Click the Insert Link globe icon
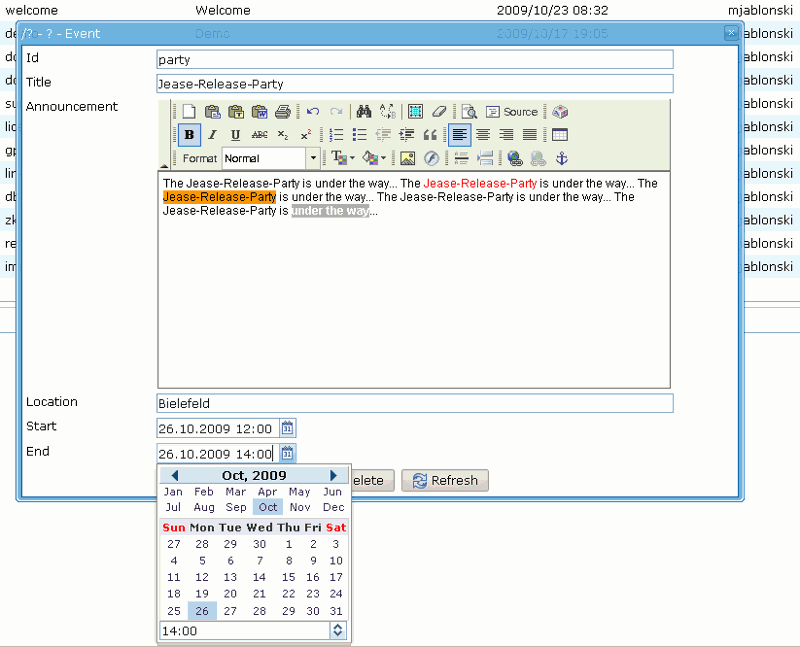The height and width of the screenshot is (647, 800). point(515,158)
